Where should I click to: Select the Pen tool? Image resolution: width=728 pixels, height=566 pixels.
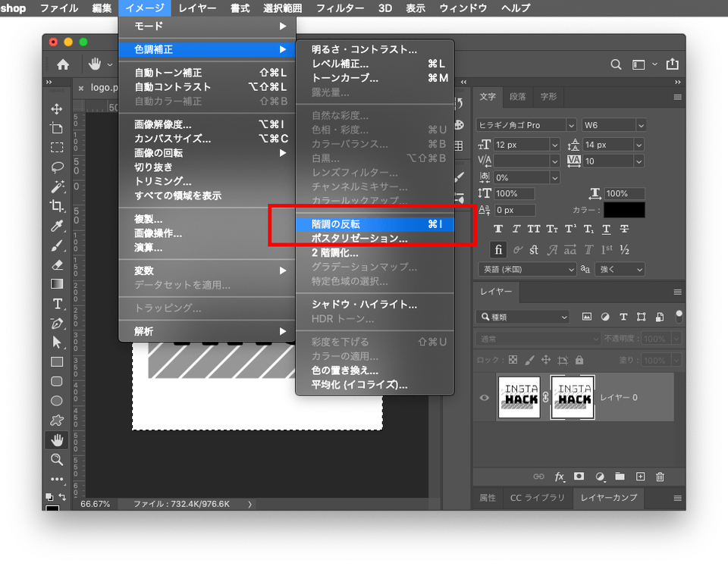point(57,324)
